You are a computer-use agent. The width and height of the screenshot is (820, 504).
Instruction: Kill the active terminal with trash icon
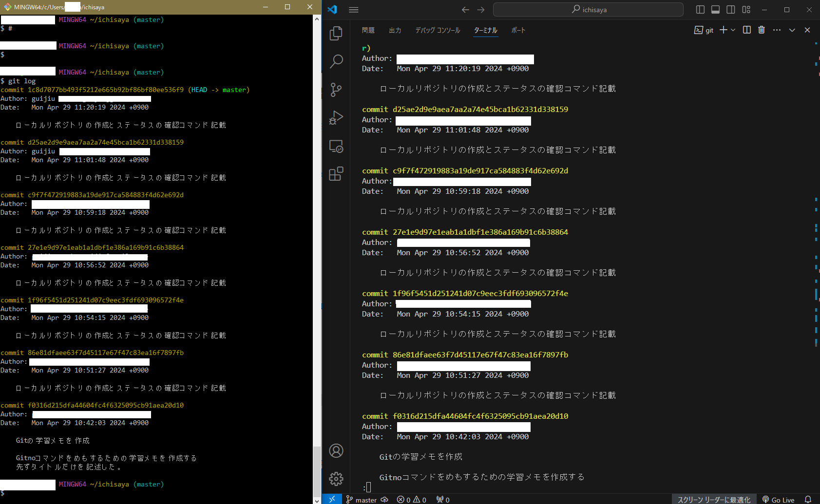click(x=762, y=30)
